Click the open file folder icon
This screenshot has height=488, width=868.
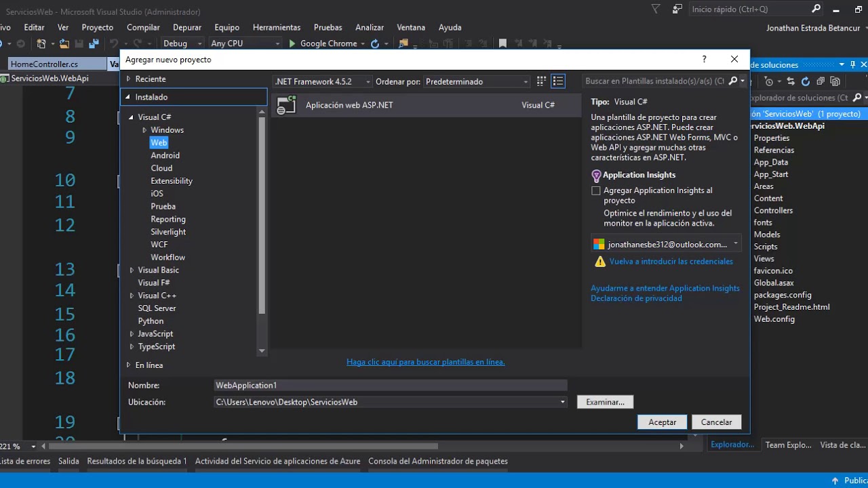[x=64, y=43]
